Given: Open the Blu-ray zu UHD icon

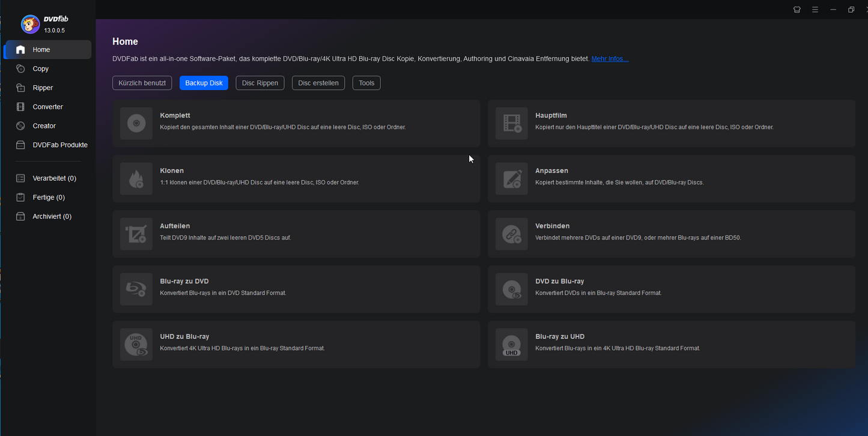Looking at the screenshot, I should [x=512, y=345].
